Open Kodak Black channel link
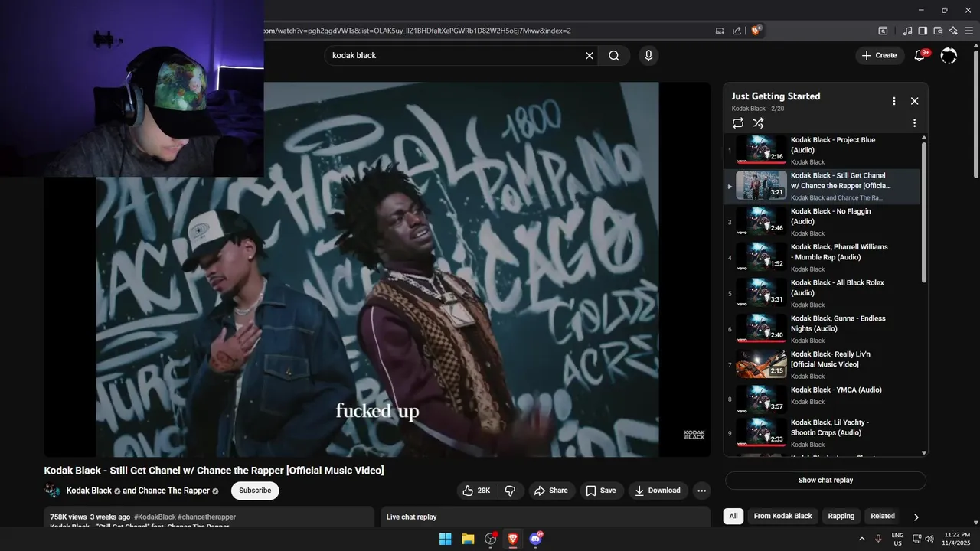 point(89,491)
